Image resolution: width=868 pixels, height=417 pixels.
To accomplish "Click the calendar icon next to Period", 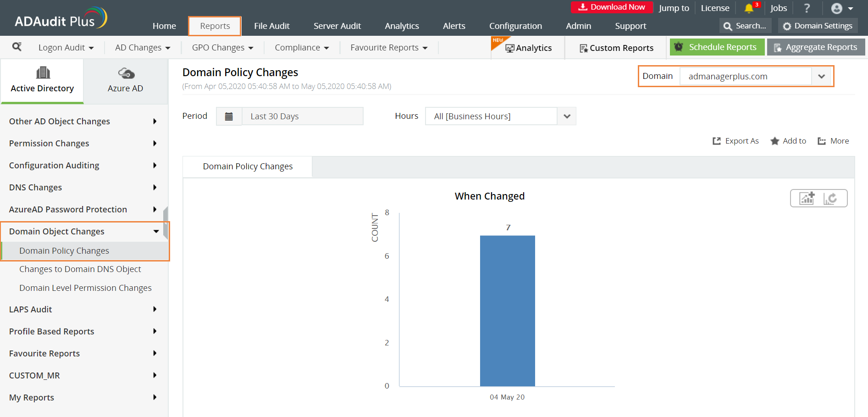I will (229, 117).
